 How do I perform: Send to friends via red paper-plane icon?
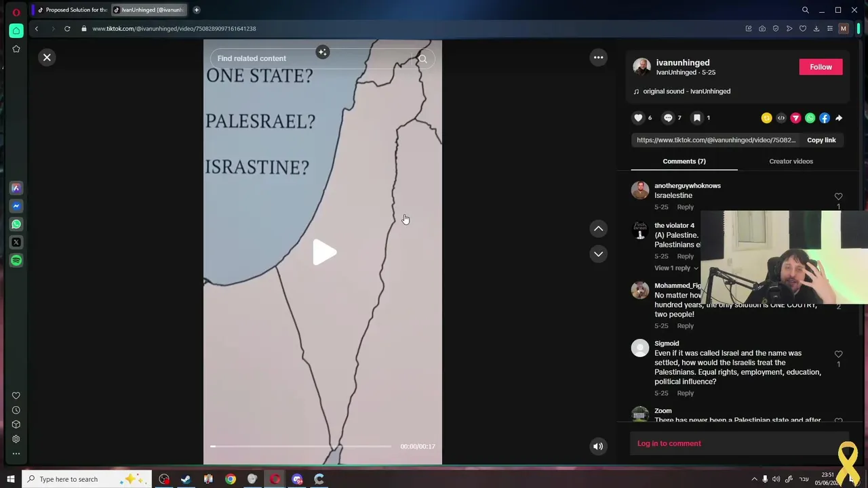[x=795, y=118]
